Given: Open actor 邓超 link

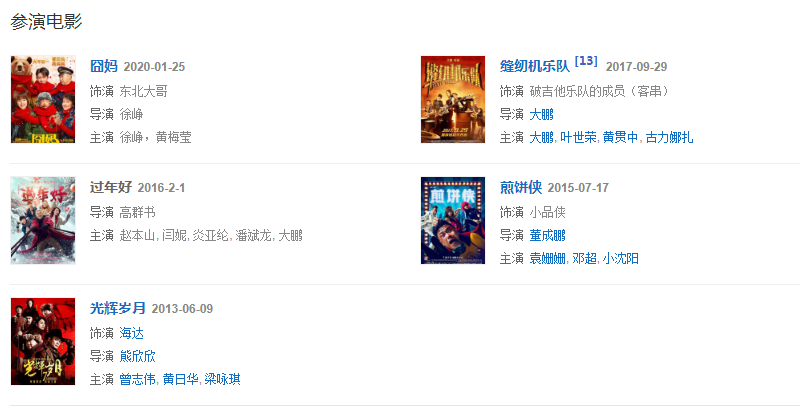Looking at the screenshot, I should click(584, 259).
